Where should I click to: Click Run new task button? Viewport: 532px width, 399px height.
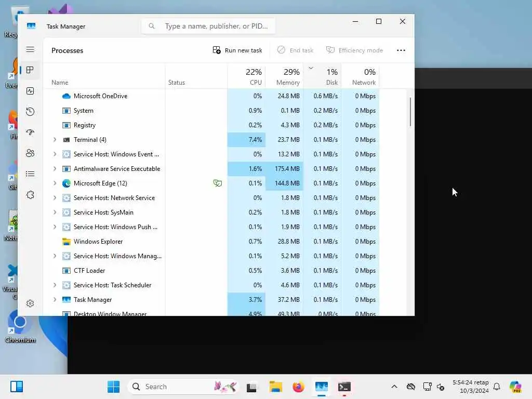(237, 50)
